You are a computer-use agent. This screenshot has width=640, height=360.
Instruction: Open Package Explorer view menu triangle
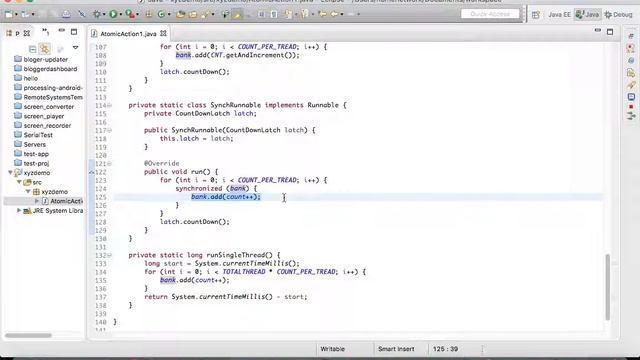[76, 48]
